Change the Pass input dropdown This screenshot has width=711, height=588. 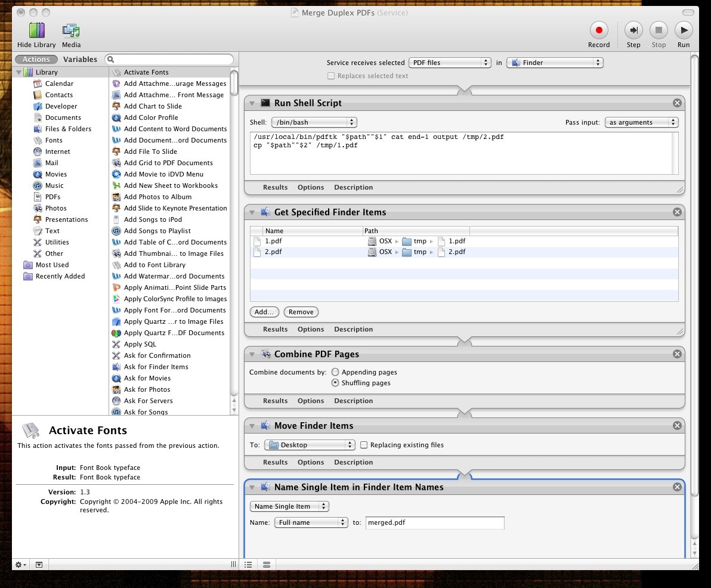[642, 122]
